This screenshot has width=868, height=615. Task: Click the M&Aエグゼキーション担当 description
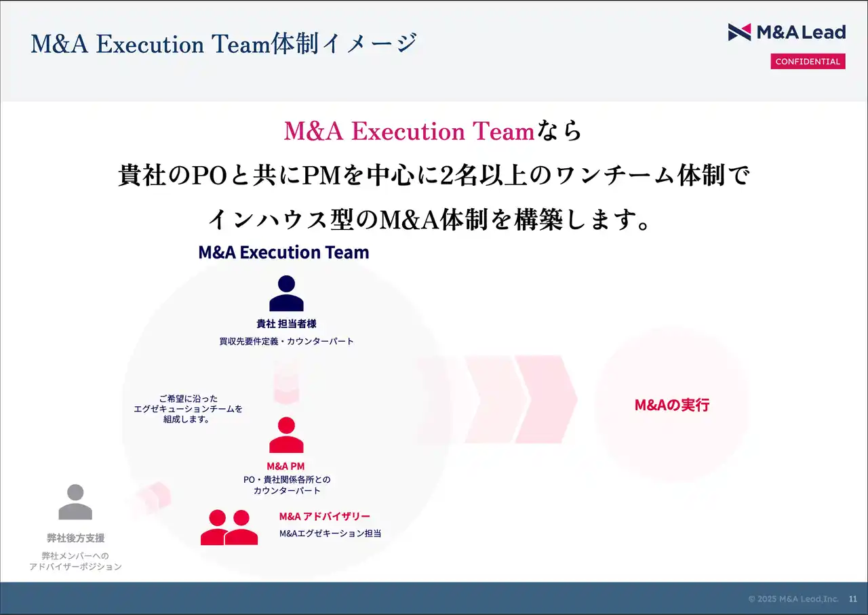[x=330, y=534]
